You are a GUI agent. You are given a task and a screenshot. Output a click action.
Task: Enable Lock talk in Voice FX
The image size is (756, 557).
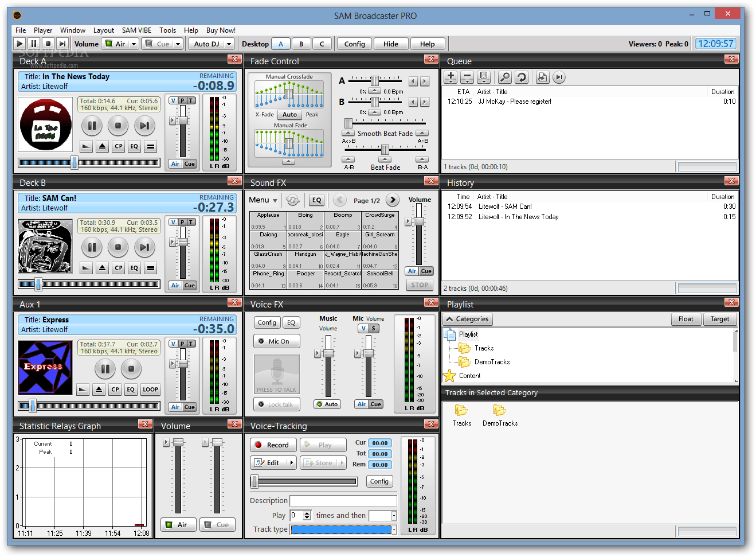[x=276, y=404]
